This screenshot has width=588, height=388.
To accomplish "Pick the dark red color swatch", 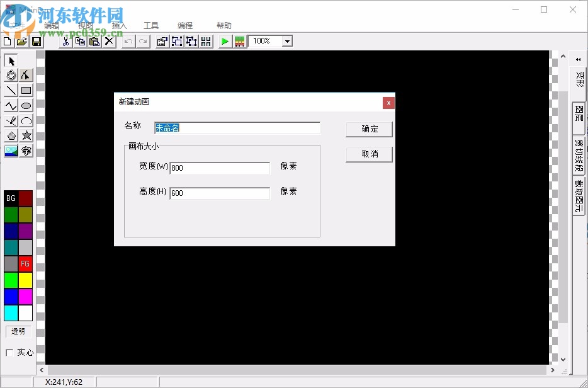I will 25,198.
